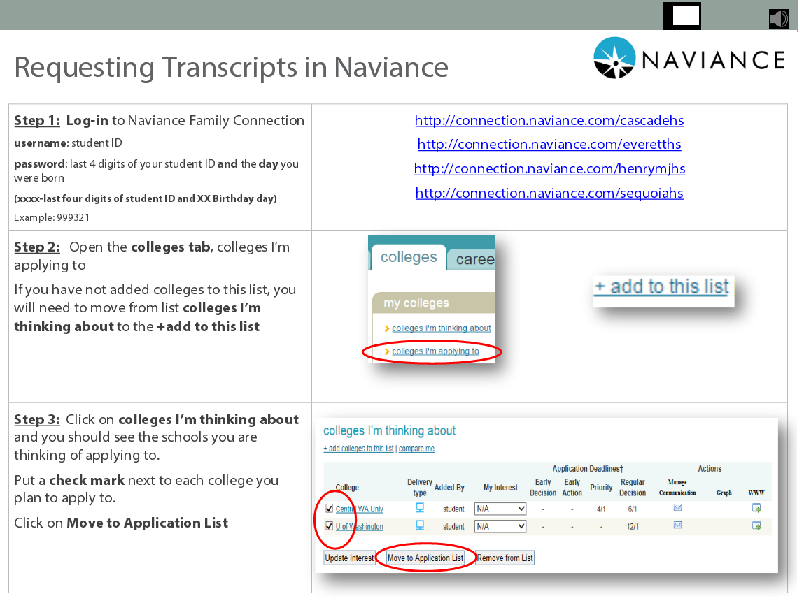The image size is (800, 600).
Task: Open 'colleges I'm applying to' link
Action: pos(436,352)
